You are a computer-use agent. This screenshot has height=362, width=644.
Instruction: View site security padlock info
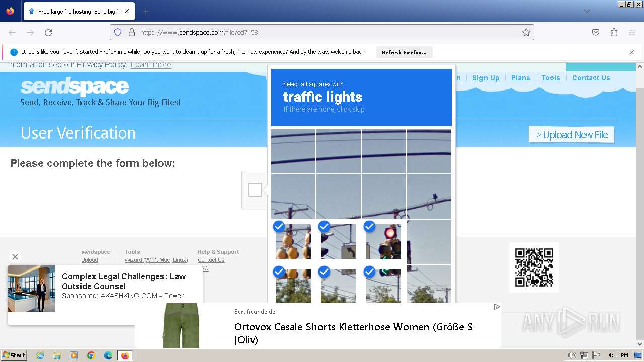132,32
